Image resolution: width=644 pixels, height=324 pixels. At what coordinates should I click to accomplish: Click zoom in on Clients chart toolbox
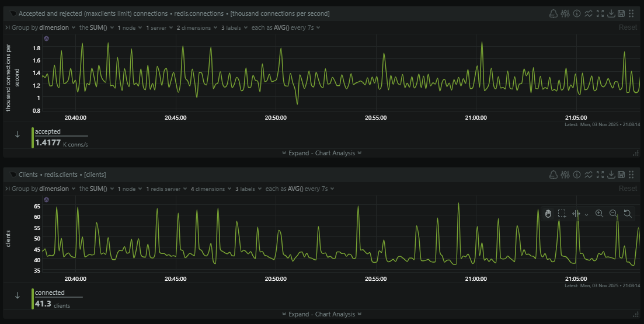tap(599, 214)
